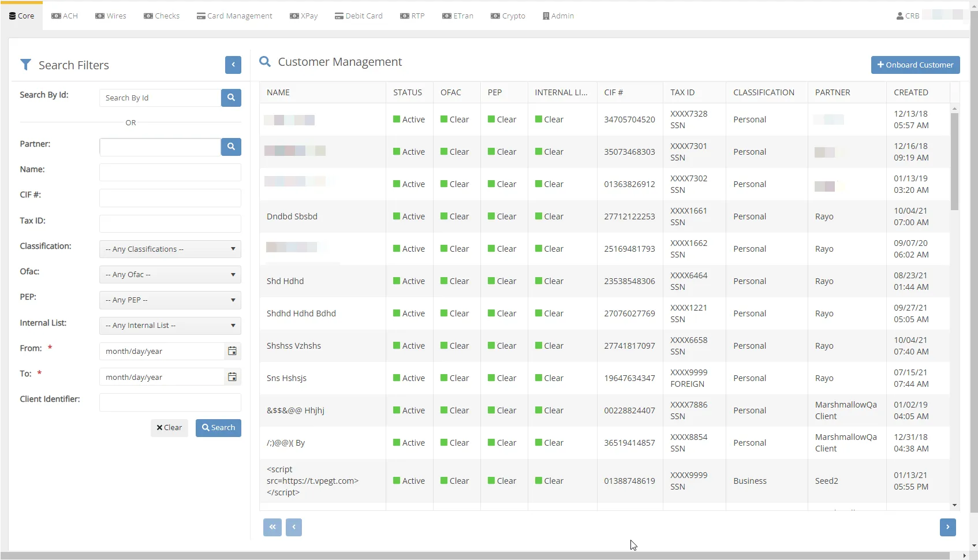
Task: Expand the Classification dropdown
Action: (x=170, y=249)
